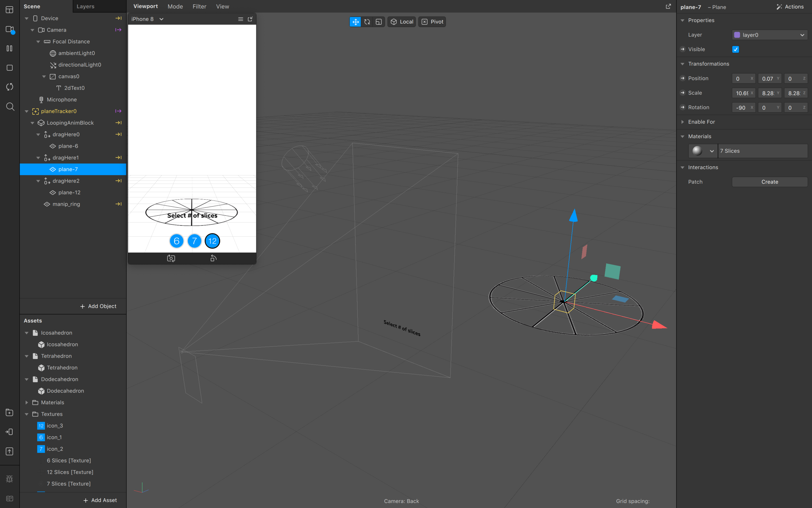The width and height of the screenshot is (812, 508).
Task: Collapse the Textures assets folder
Action: [x=27, y=414]
